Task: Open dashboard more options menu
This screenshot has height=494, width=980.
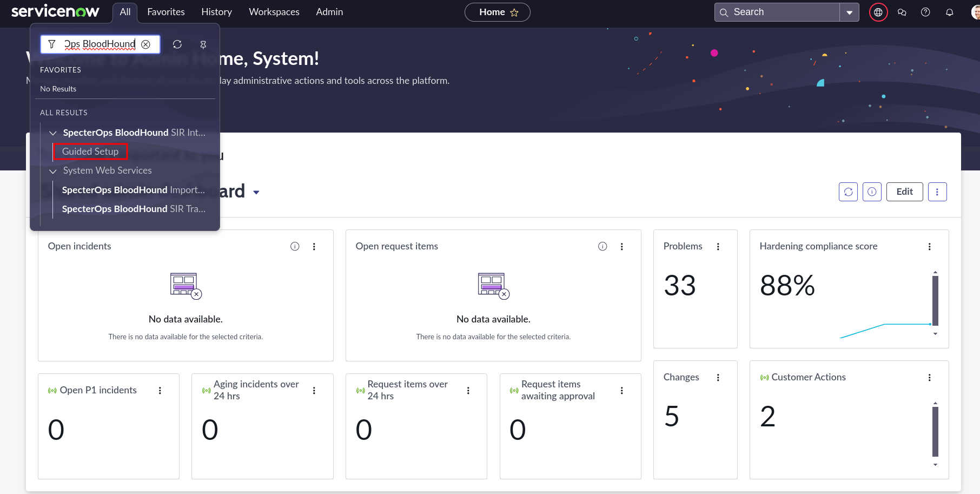Action: 937,192
